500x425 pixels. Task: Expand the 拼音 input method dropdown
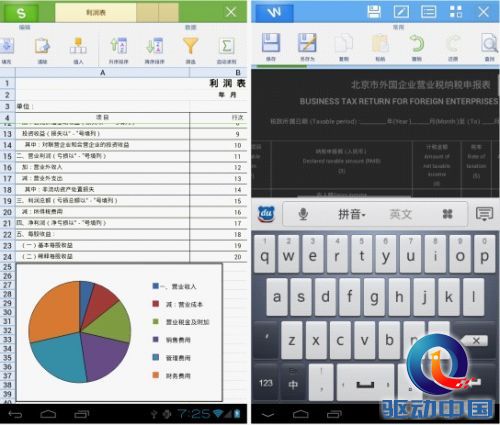(x=352, y=214)
